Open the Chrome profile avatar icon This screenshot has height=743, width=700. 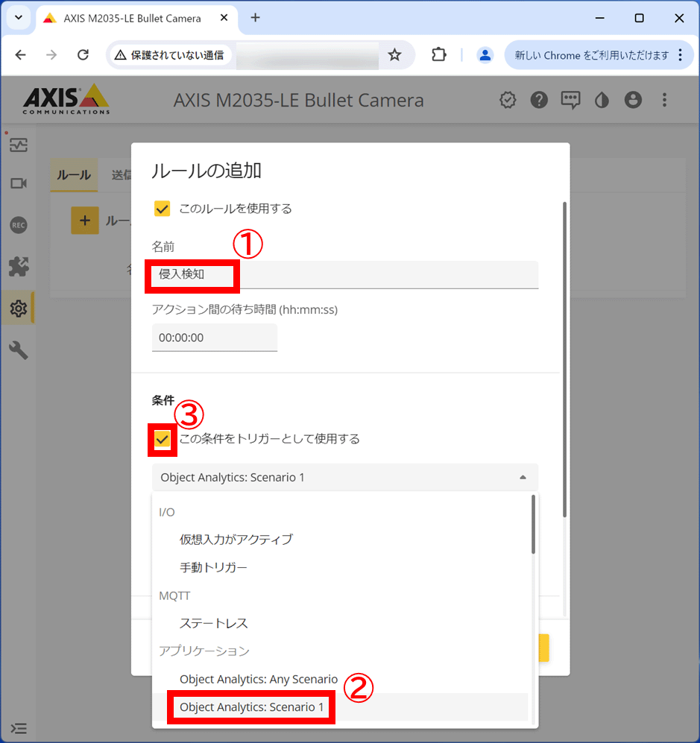coord(485,55)
